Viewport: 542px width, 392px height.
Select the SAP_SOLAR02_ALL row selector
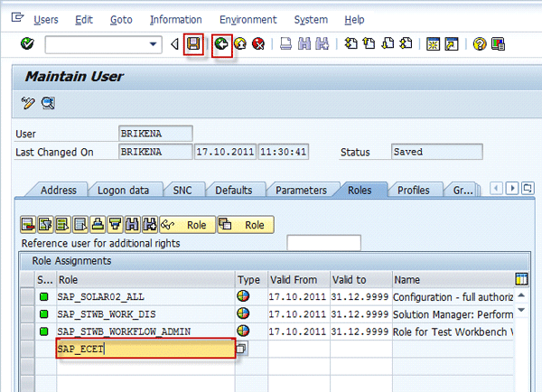pyautogui.click(x=27, y=296)
